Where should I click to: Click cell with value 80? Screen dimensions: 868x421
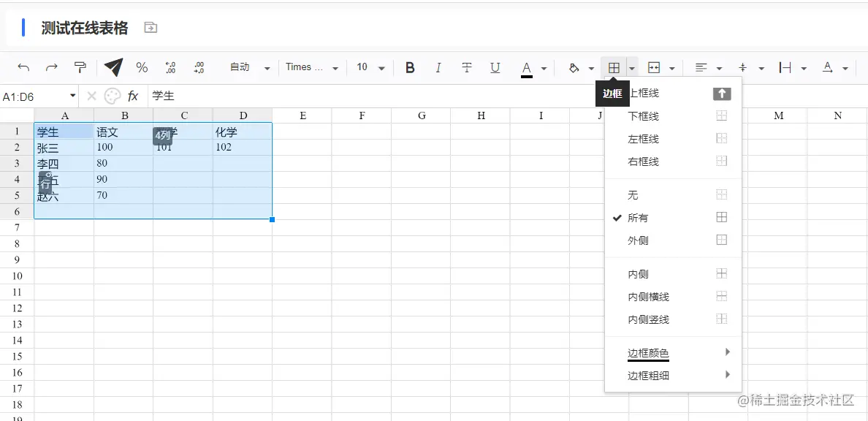coord(123,164)
